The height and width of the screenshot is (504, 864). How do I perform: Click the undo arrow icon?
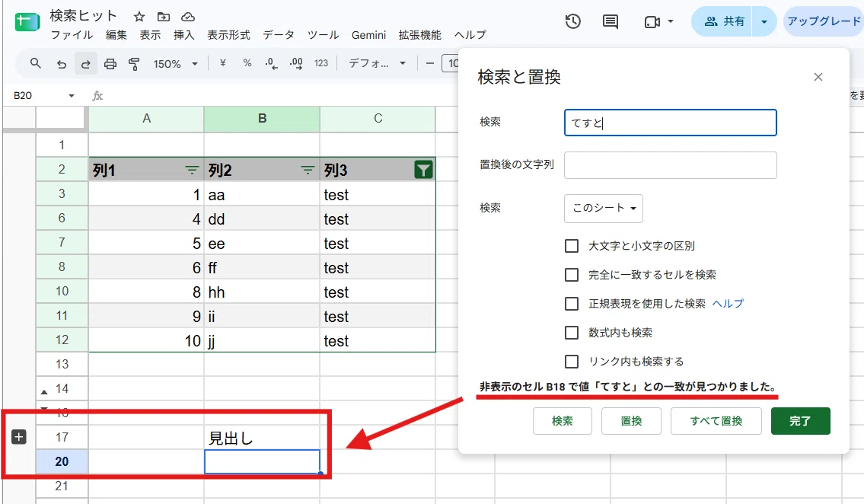coord(61,64)
